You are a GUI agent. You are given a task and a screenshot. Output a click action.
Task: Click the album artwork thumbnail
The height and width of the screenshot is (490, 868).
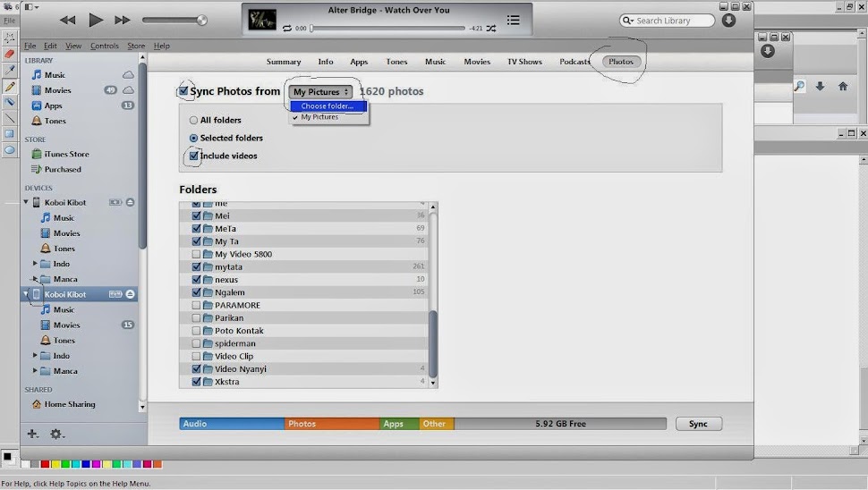point(261,20)
